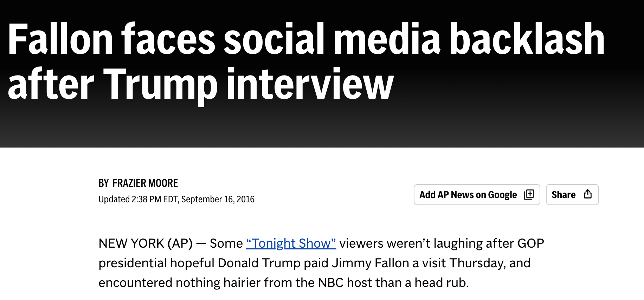Click the "BY" byline label
This screenshot has width=644, height=300.
point(103,183)
